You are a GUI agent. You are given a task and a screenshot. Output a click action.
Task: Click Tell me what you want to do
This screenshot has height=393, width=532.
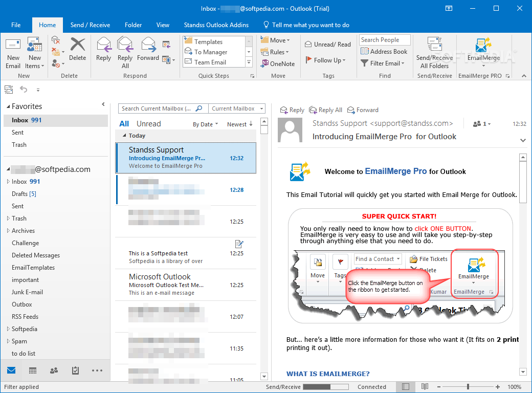click(x=306, y=25)
